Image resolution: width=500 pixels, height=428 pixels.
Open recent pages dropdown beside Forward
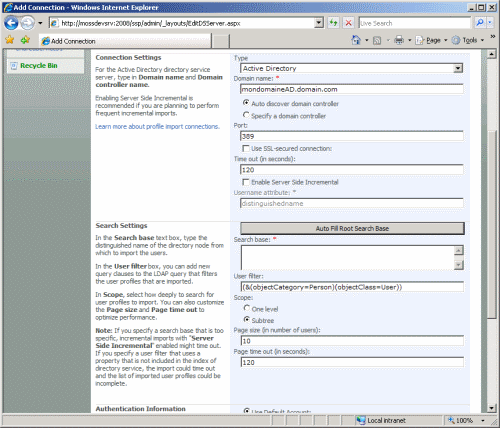coord(40,23)
